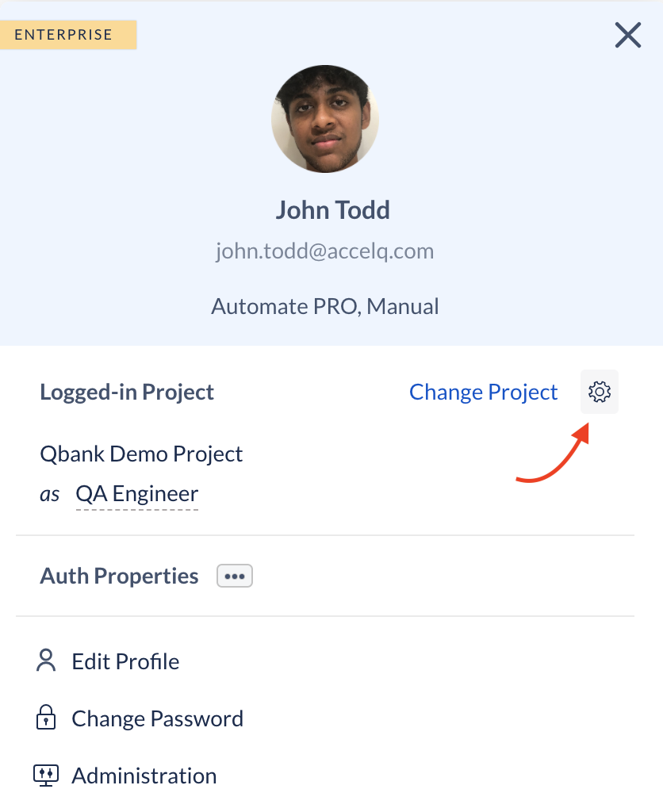The image size is (663, 812).
Task: Click John Todd's profile photo
Action: 325,119
